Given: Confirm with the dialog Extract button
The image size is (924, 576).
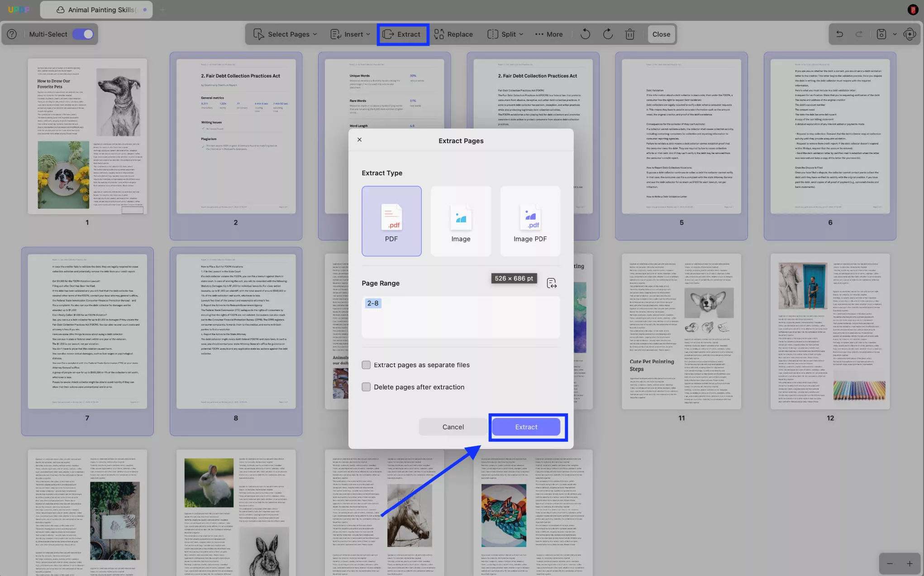Looking at the screenshot, I should coord(526,427).
